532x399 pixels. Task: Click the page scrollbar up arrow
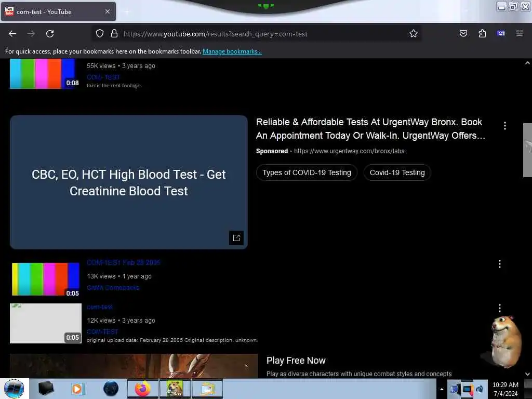point(527,63)
